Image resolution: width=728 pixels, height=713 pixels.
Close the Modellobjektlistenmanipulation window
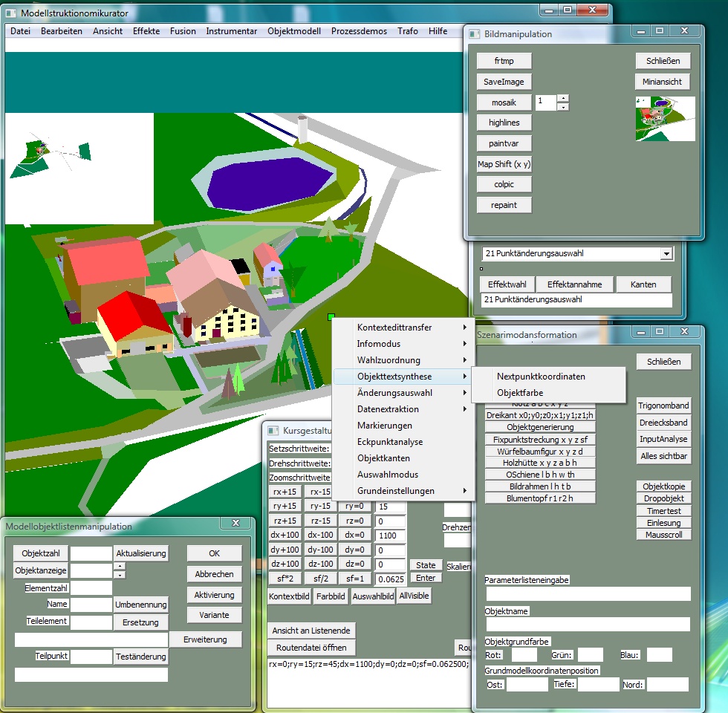[236, 523]
